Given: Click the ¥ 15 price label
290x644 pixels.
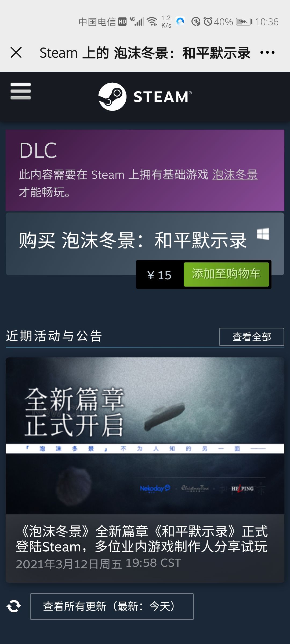Looking at the screenshot, I should coord(159,275).
